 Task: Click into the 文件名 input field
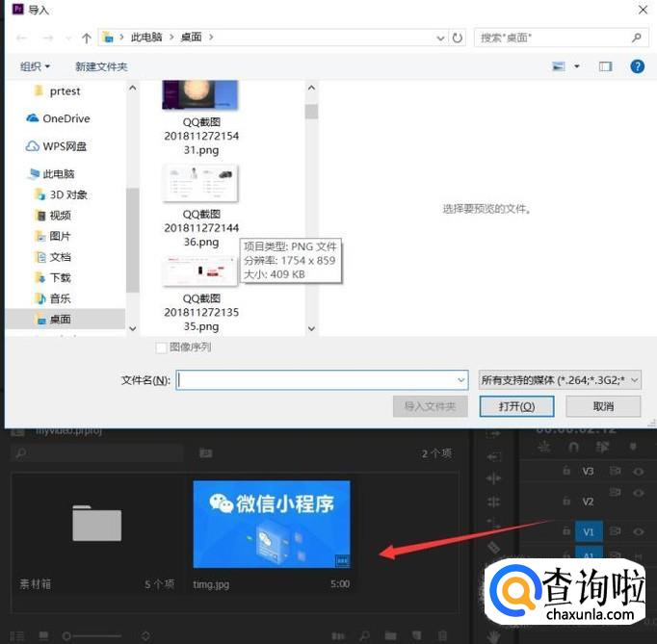(322, 380)
